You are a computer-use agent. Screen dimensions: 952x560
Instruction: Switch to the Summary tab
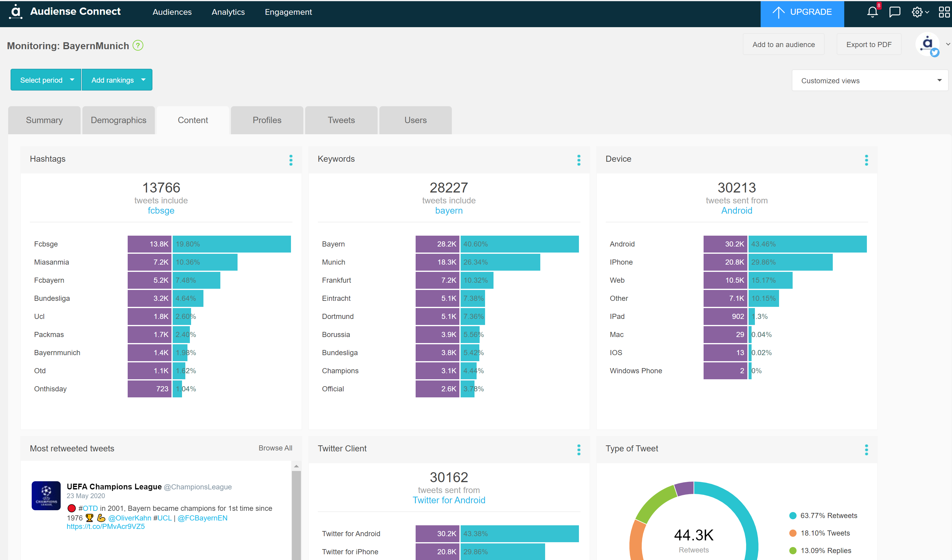point(44,120)
